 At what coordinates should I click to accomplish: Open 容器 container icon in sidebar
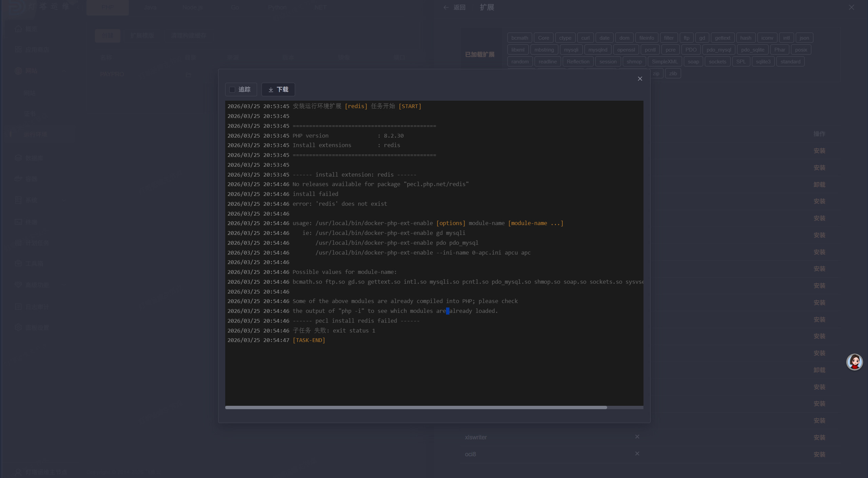pyautogui.click(x=18, y=179)
